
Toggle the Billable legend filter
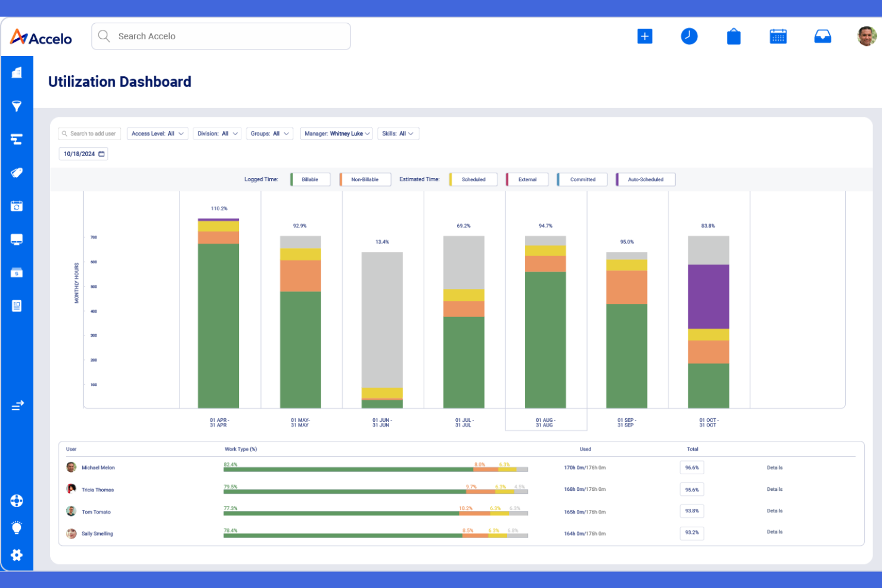[310, 179]
